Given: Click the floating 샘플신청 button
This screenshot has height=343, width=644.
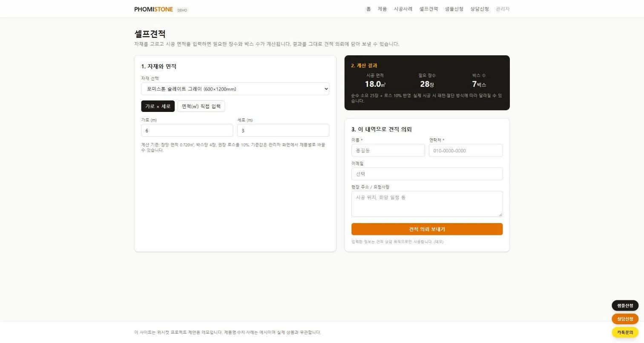Looking at the screenshot, I should (x=625, y=306).
